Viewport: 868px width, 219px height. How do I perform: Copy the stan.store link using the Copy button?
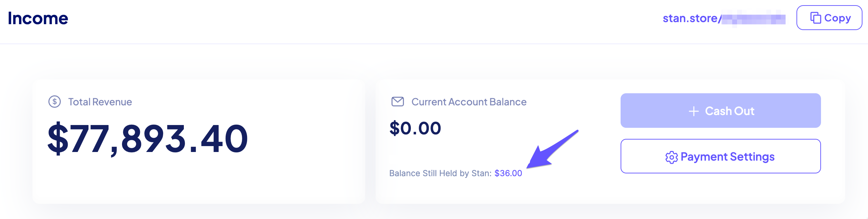[x=829, y=18]
